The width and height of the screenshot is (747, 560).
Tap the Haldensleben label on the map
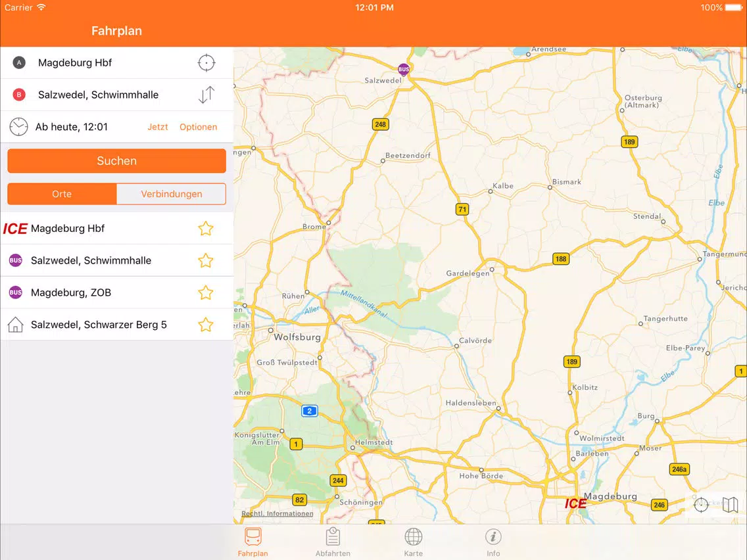pyautogui.click(x=471, y=403)
